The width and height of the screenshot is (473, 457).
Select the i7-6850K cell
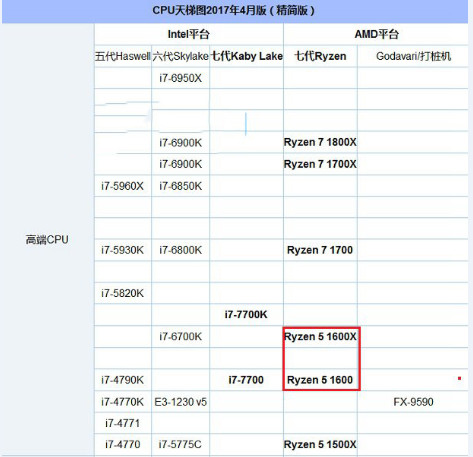point(180,186)
